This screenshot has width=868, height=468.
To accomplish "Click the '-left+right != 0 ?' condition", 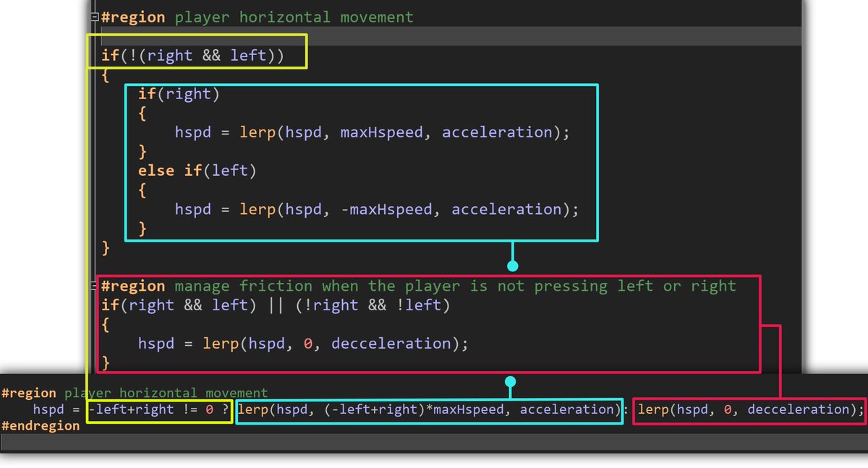I will [x=158, y=409].
